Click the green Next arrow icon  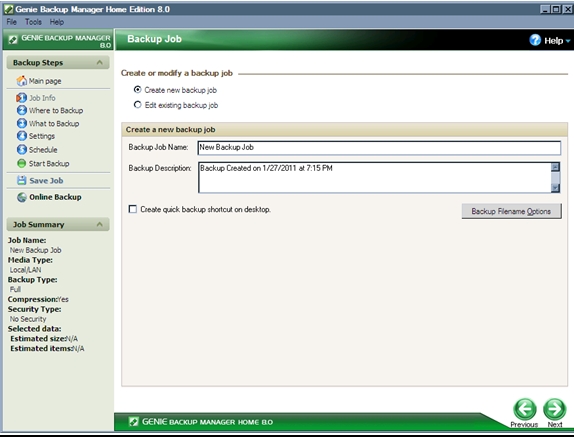tap(554, 409)
